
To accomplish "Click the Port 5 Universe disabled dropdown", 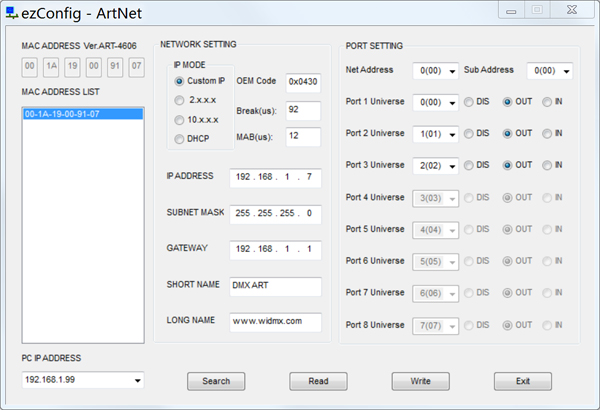I will (435, 230).
